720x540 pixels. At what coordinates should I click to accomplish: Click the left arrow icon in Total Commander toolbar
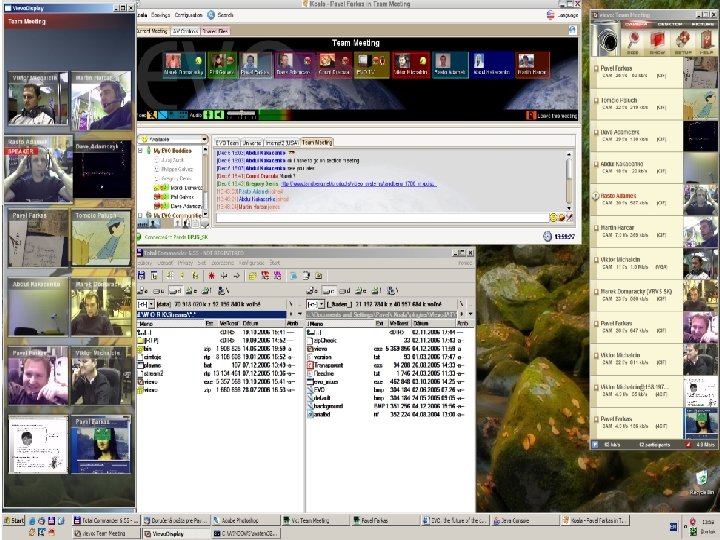[x=224, y=276]
